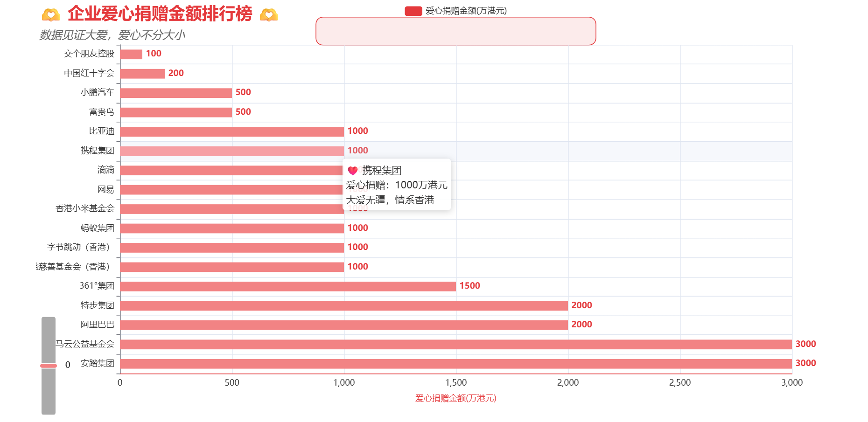Click the 中国红十字会 bar
Viewport: 868px width, 422px height.
[x=142, y=74]
